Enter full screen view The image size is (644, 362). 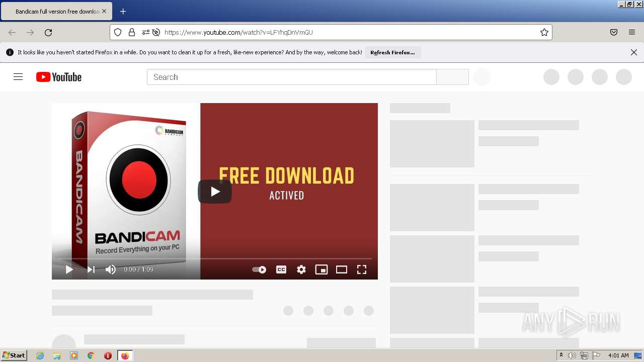pos(362,269)
